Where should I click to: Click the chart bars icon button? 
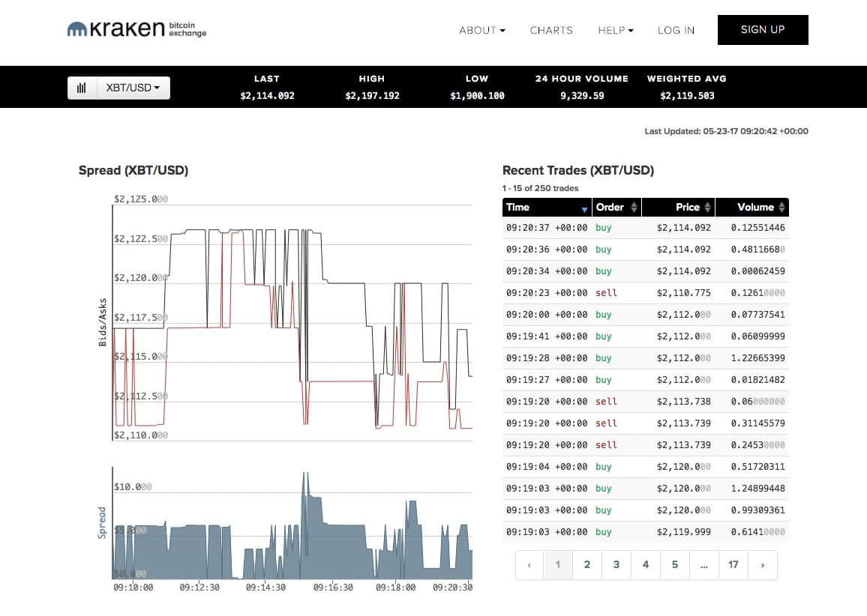coord(82,88)
